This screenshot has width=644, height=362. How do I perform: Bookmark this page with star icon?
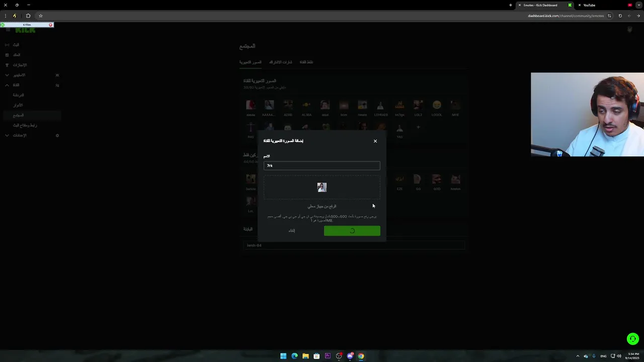[x=41, y=16]
